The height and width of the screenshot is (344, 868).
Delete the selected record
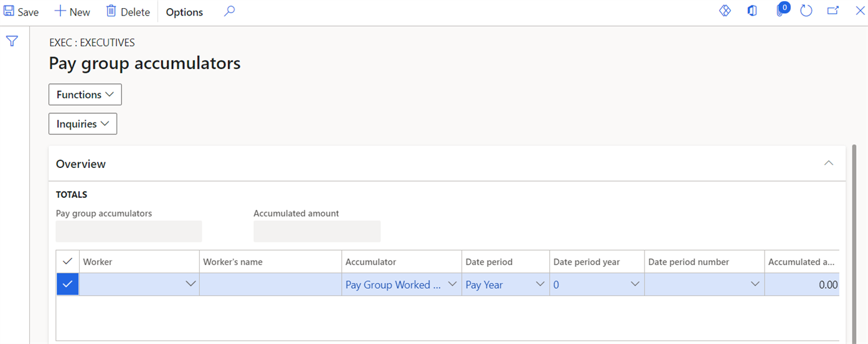point(128,12)
